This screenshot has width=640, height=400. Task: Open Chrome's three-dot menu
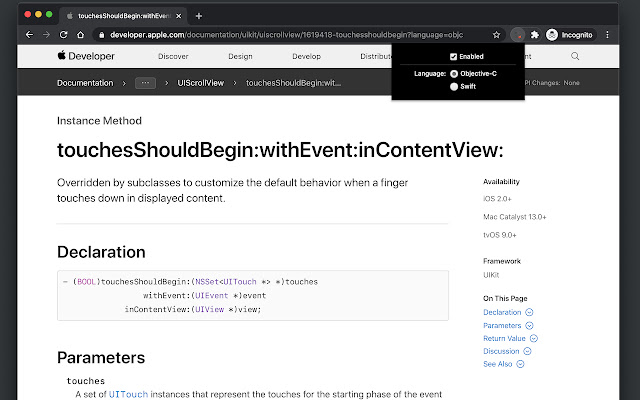pos(607,35)
